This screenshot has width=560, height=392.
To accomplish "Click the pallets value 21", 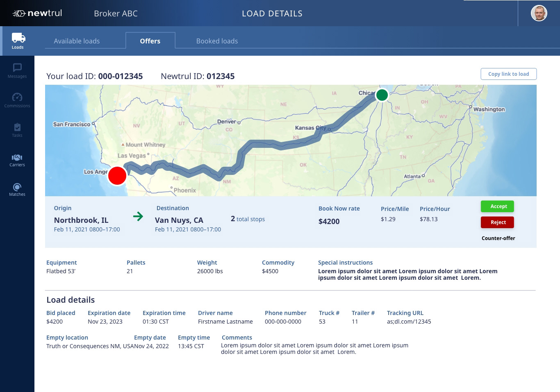I will coord(130,271).
